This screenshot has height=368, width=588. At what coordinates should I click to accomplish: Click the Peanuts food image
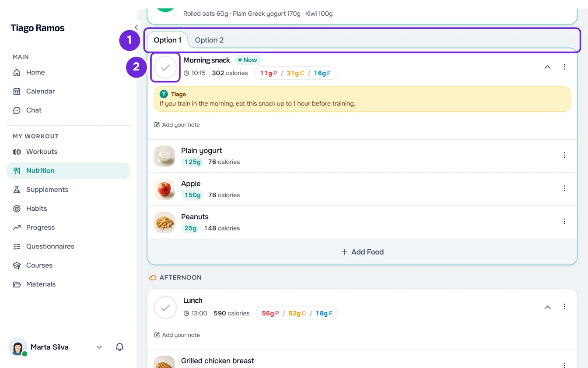164,222
